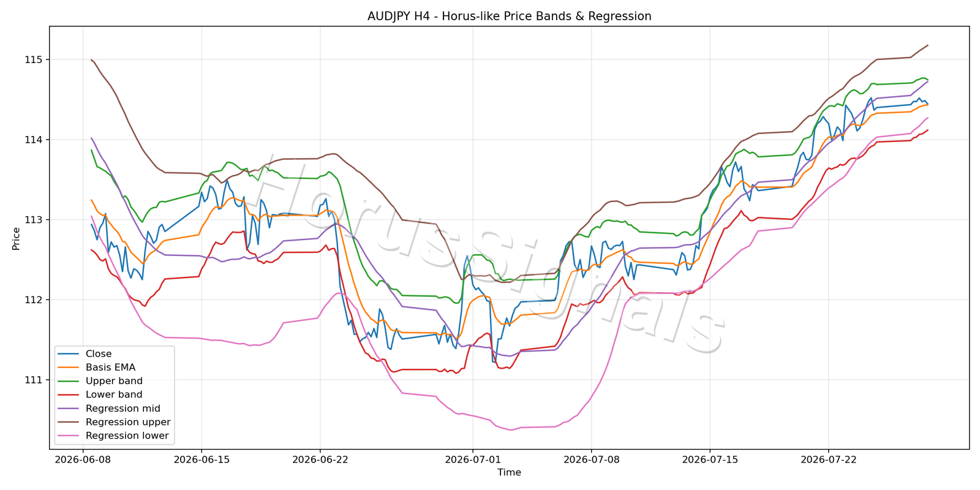The height and width of the screenshot is (490, 980).
Task: Click the 113 y-axis tick label
Action: pyautogui.click(x=34, y=220)
